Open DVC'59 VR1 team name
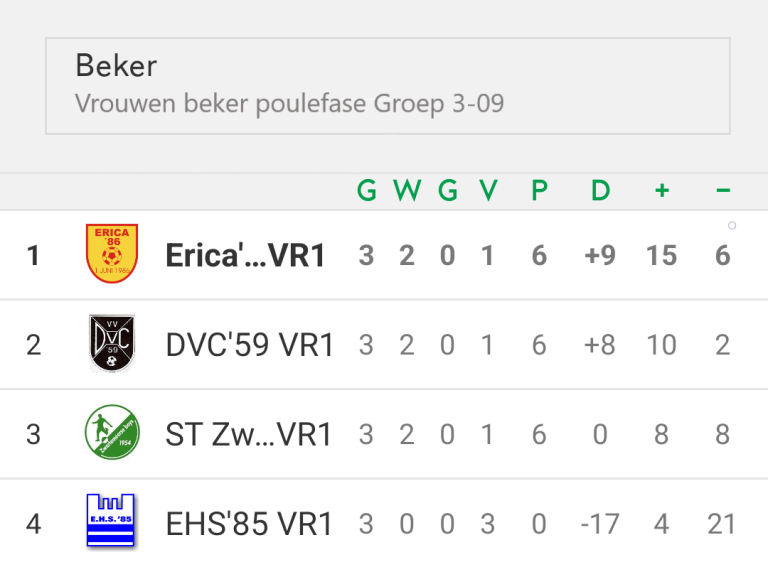This screenshot has height=567, width=768. pyautogui.click(x=250, y=345)
